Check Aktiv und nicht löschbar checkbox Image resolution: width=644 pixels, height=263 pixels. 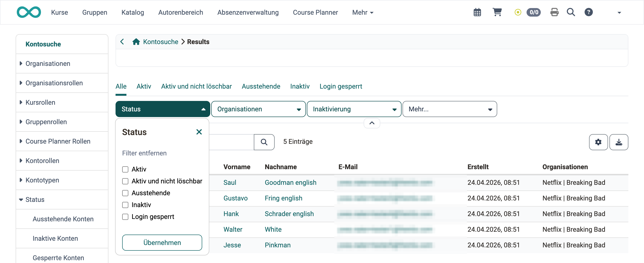pyautogui.click(x=125, y=181)
